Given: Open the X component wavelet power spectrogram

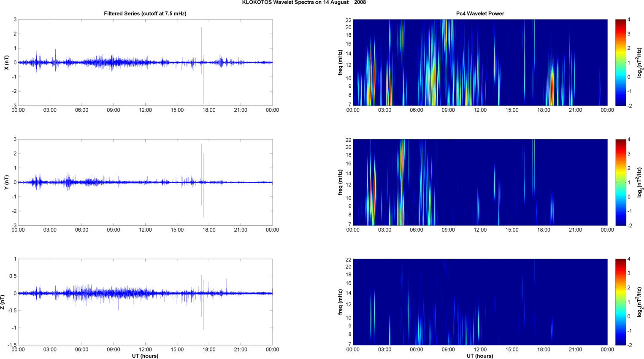Looking at the screenshot, I should [x=480, y=62].
